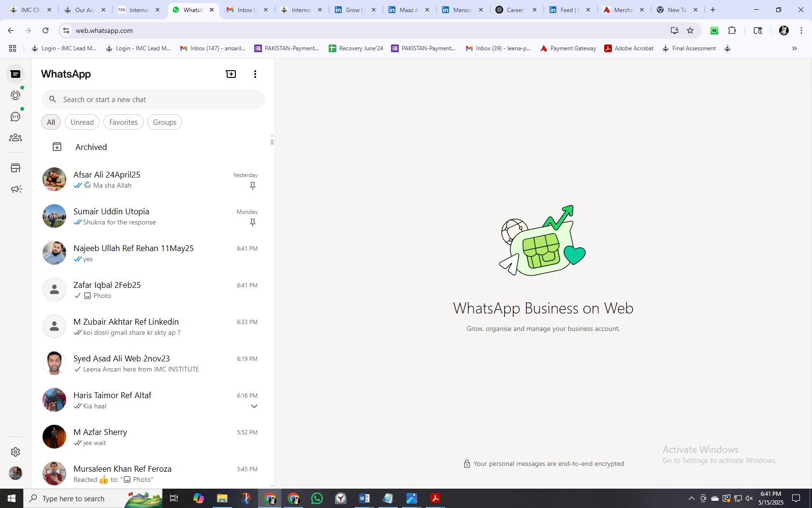
Task: Go back in Chrome
Action: point(11,30)
